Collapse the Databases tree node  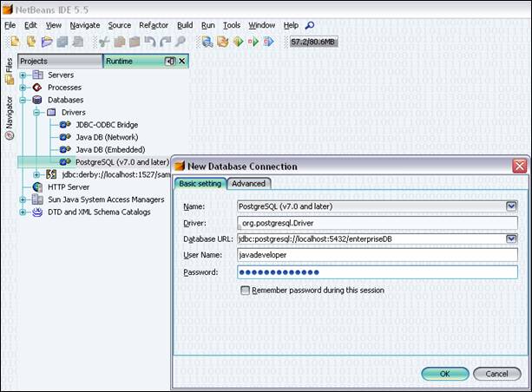click(23, 100)
